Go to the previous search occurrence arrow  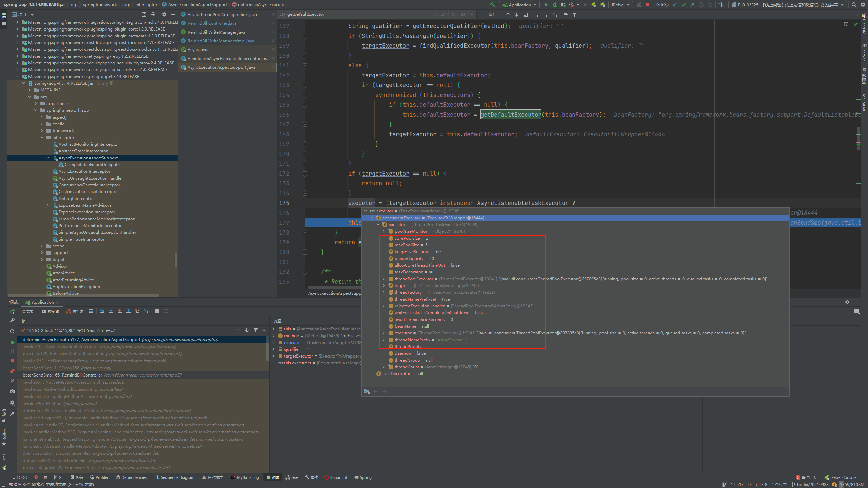click(508, 15)
